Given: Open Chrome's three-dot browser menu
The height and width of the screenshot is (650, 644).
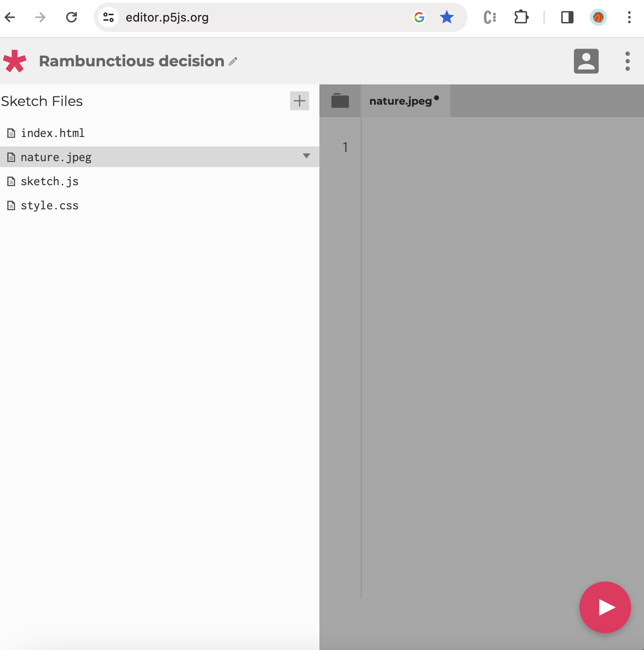Looking at the screenshot, I should click(629, 17).
